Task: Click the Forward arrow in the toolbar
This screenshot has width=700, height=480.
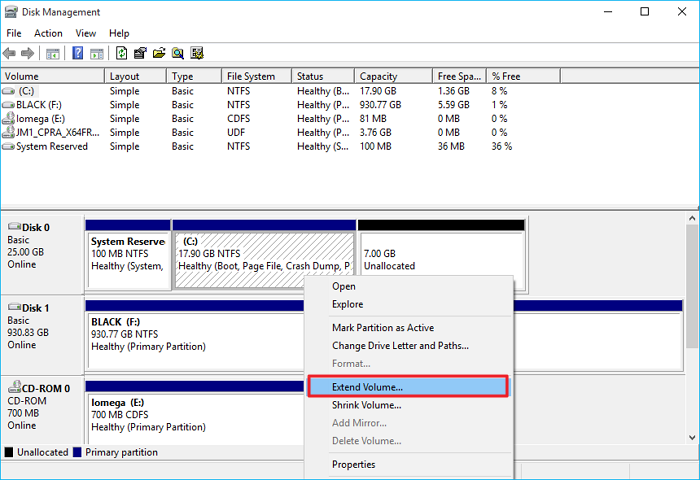Action: click(28, 53)
